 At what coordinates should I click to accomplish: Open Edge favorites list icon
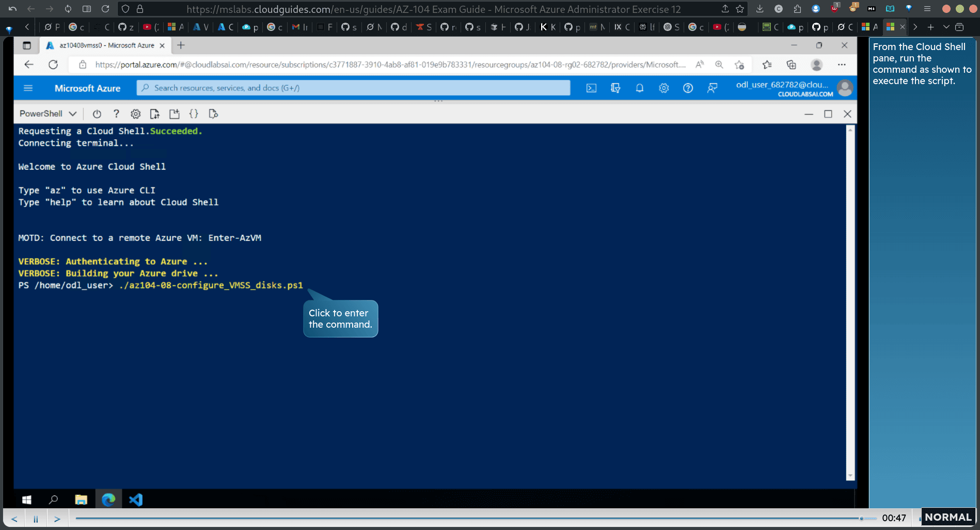pyautogui.click(x=767, y=65)
